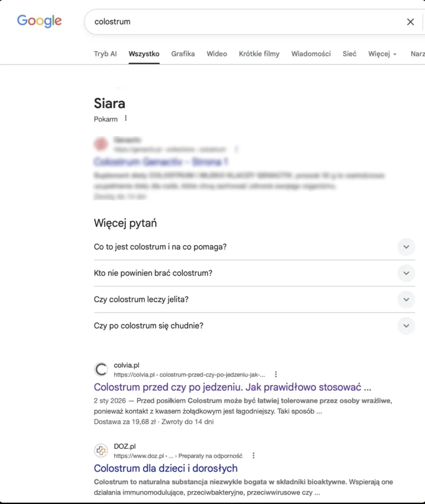The height and width of the screenshot is (504, 425).
Task: Open 'Colostrum dla dzieci i dorosłych' link
Action: [166, 468]
